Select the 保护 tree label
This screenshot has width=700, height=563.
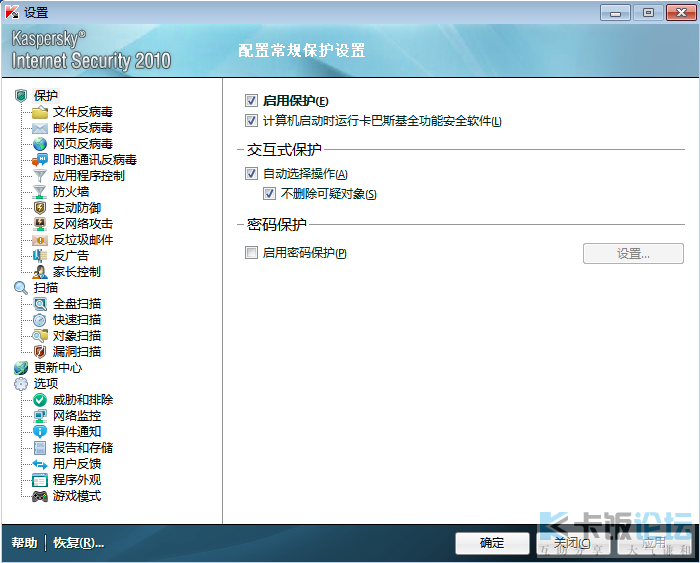(46, 96)
